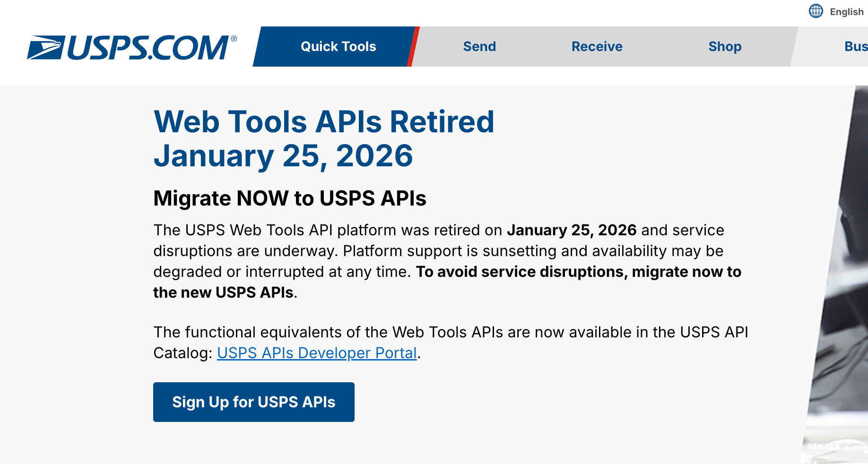Open the Business menu at right edge

pos(856,46)
